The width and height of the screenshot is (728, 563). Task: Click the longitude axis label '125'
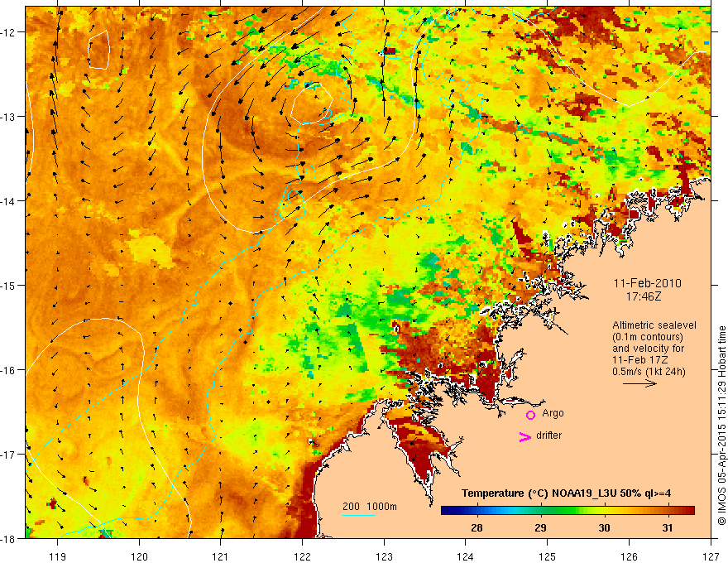pos(548,556)
